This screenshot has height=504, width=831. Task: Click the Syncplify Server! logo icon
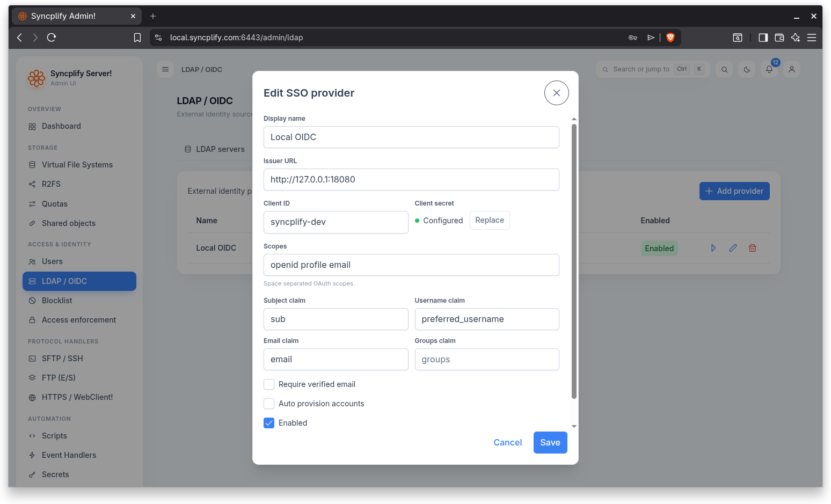pos(37,78)
